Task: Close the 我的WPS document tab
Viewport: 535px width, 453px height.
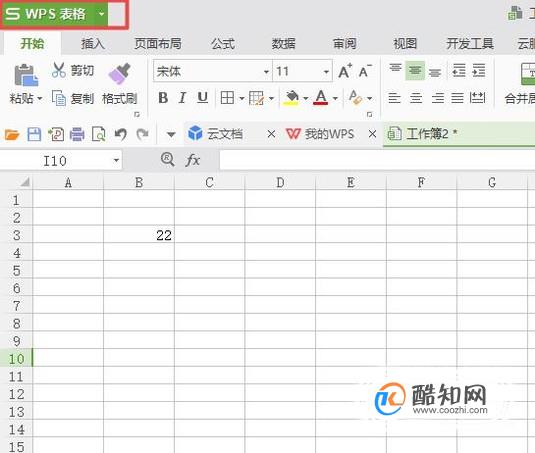Action: 373,134
